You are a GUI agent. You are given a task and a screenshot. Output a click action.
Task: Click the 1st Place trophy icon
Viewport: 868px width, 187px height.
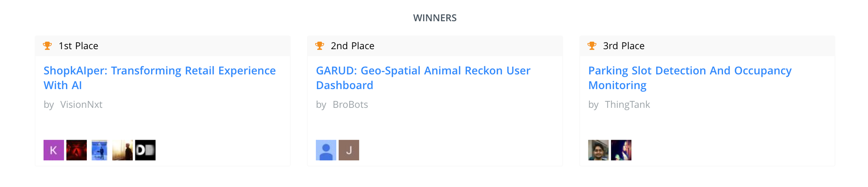(x=47, y=46)
